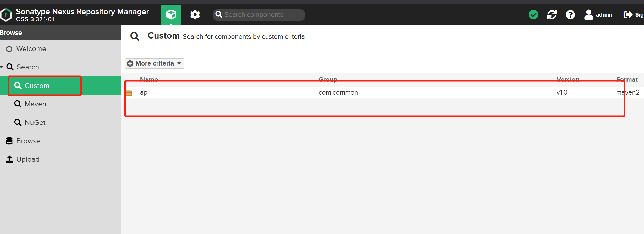Click the Browse database icon in sidebar

9,141
